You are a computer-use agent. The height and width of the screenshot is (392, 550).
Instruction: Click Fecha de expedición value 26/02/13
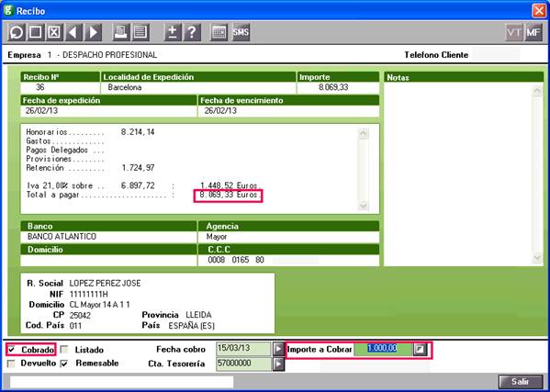(41, 111)
